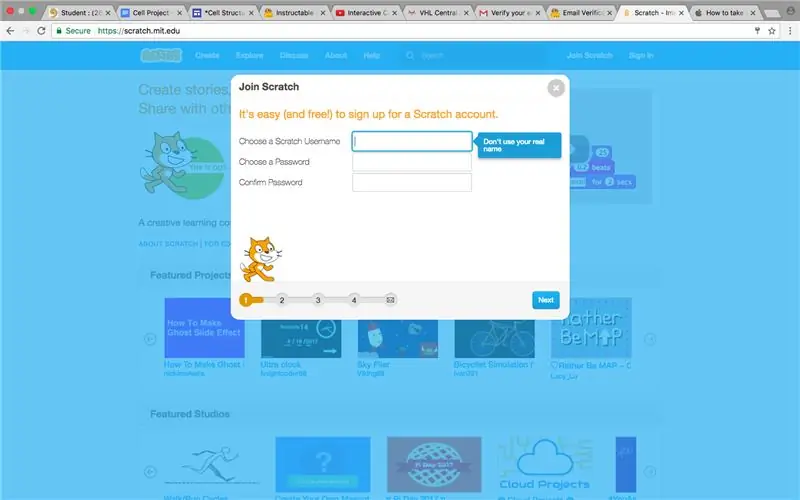
Task: Open About in the Scratch navigation
Action: pos(336,55)
